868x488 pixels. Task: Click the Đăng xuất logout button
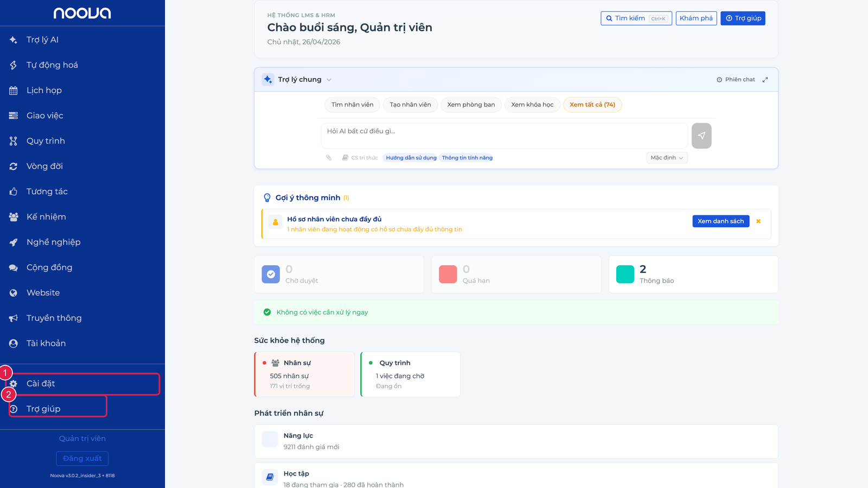(82, 459)
